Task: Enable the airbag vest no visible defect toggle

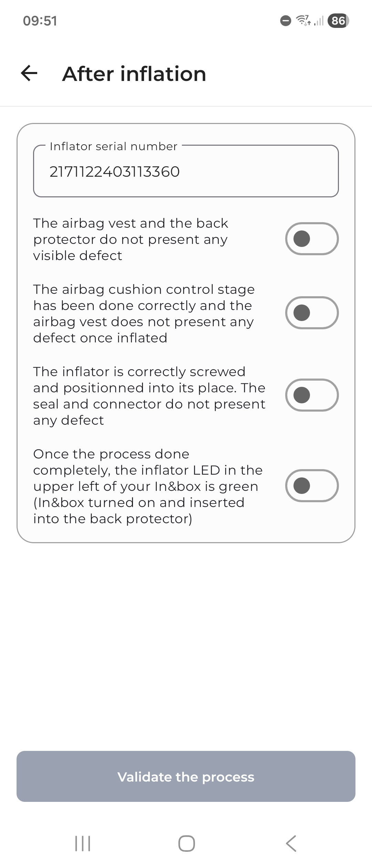Action: tap(311, 238)
